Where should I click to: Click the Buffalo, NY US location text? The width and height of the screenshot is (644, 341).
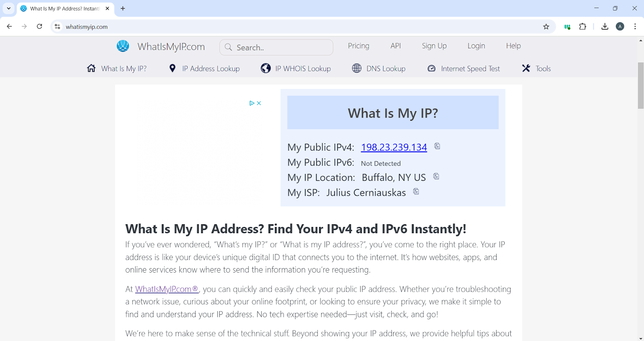tap(394, 178)
